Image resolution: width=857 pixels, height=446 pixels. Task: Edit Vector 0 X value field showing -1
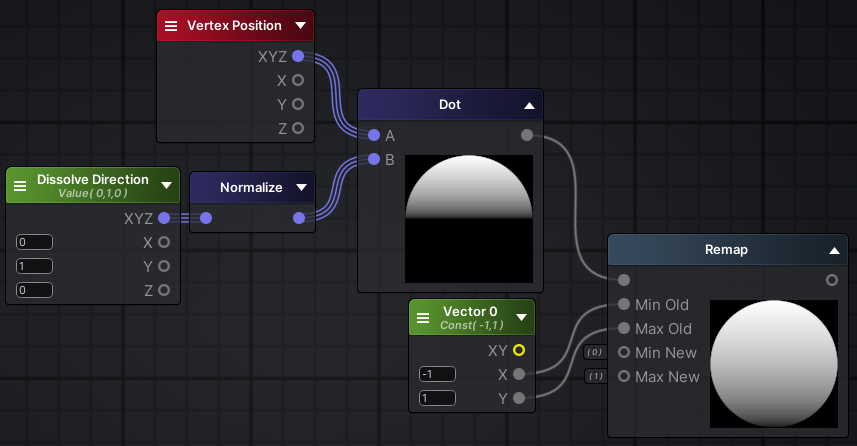pos(437,374)
